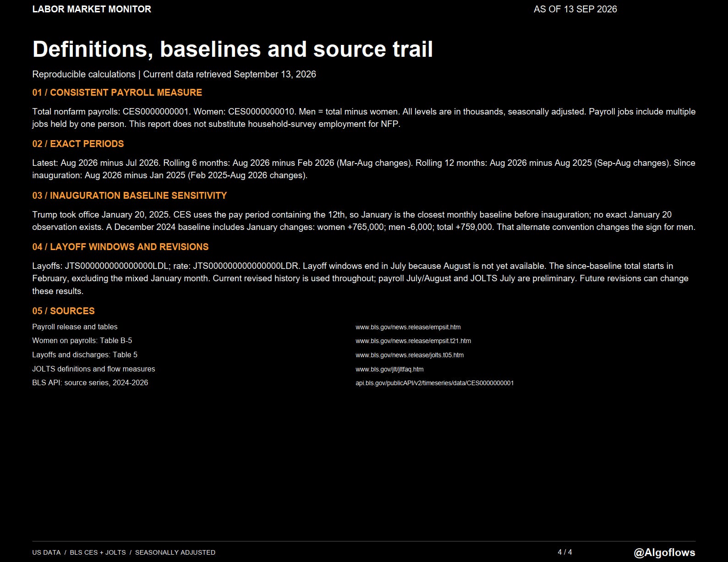728x562 pixels.
Task: Click the Labor Market Monitor header label
Action: click(92, 9)
